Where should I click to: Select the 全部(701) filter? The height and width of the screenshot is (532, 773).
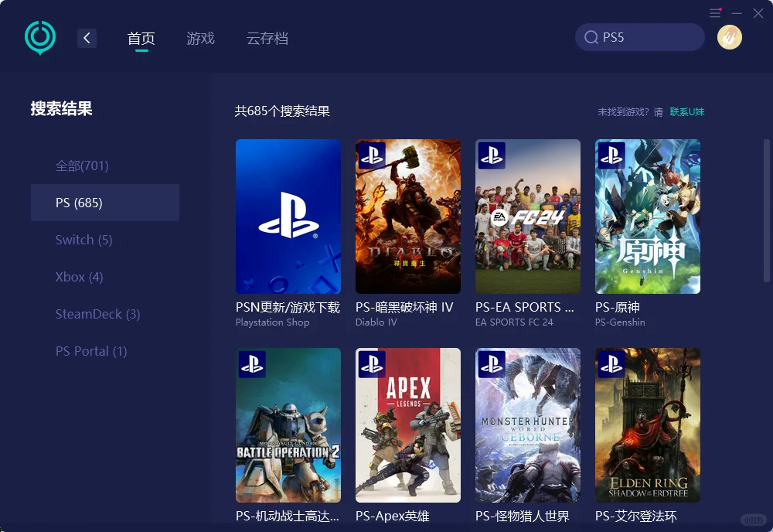pos(105,165)
